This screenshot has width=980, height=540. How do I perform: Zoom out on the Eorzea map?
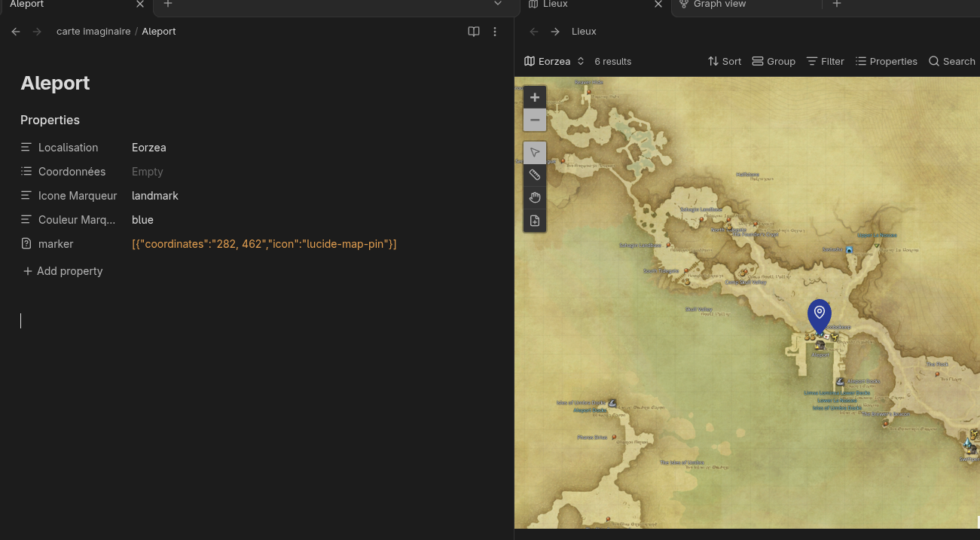pos(535,120)
